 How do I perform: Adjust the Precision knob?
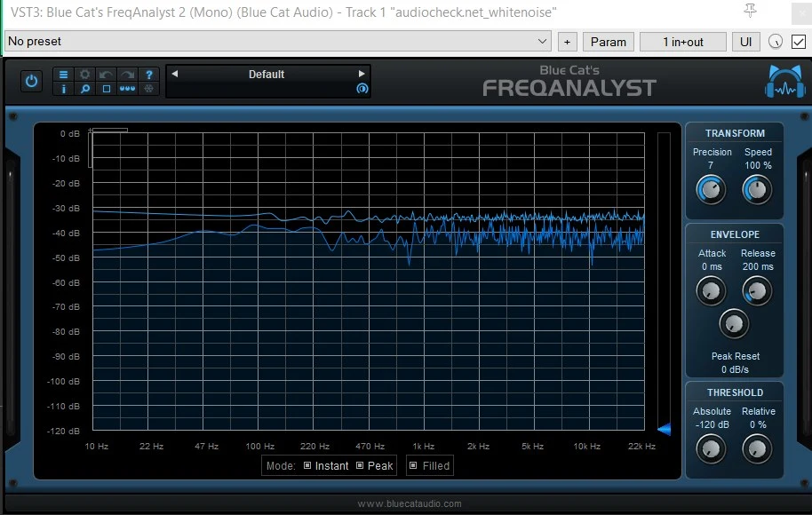coord(711,189)
